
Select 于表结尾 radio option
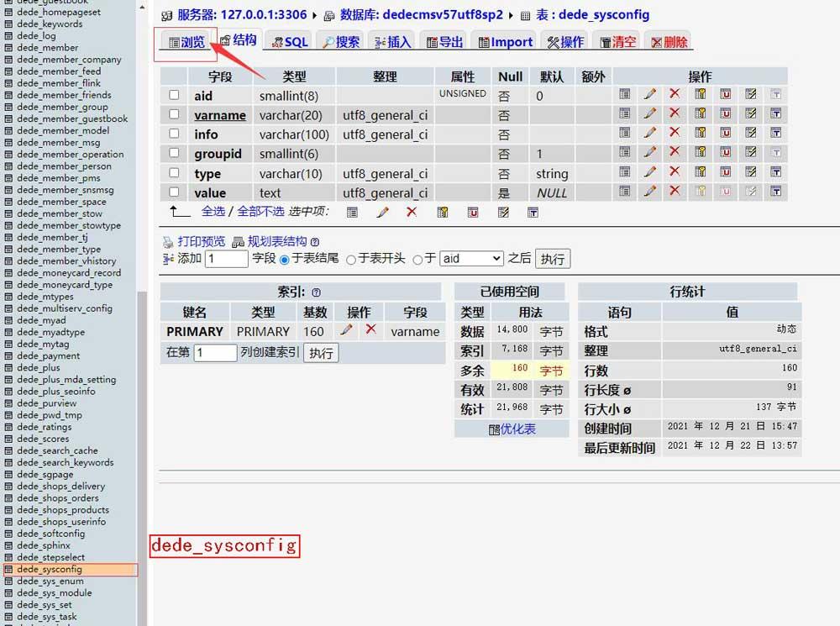click(x=285, y=260)
